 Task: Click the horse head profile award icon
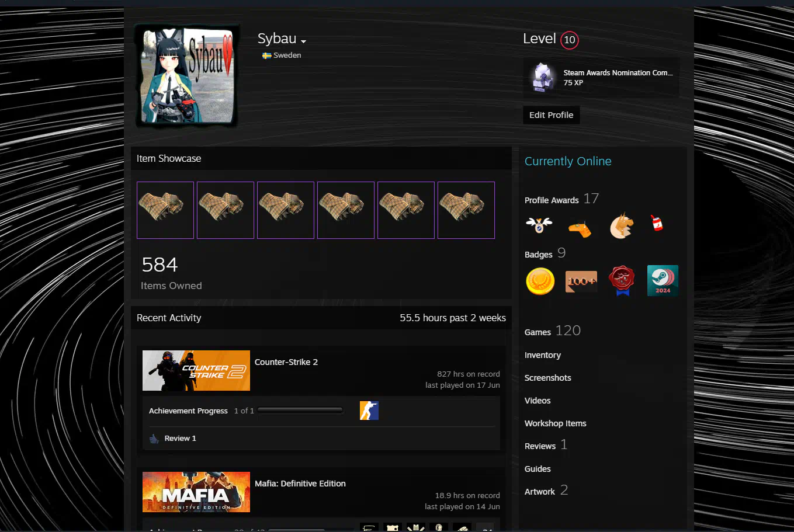point(621,225)
